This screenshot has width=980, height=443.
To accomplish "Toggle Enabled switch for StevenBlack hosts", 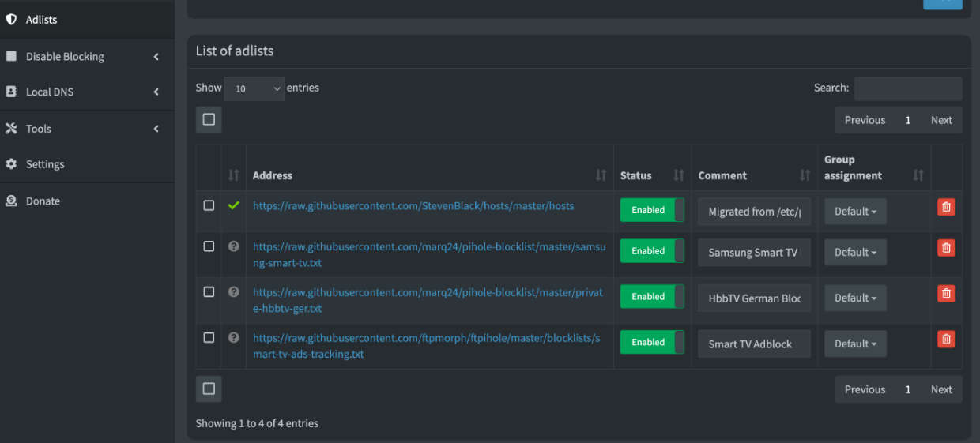I will tap(652, 210).
